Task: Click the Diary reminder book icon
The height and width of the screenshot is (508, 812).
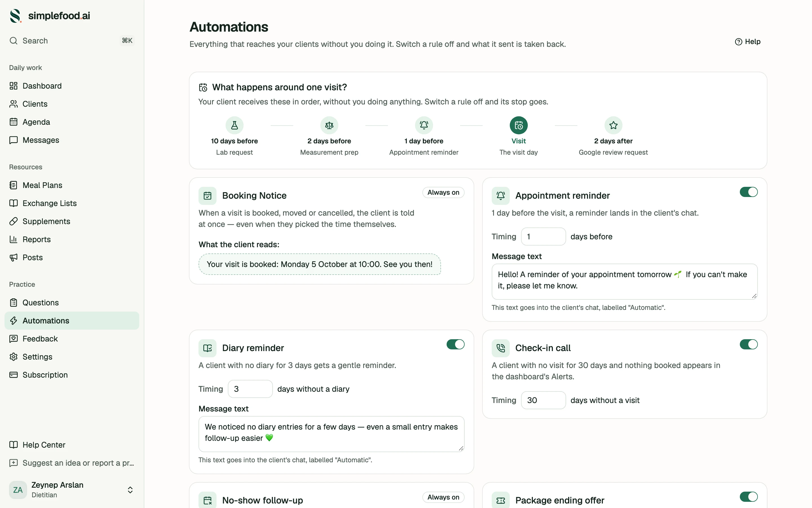Action: [207, 348]
